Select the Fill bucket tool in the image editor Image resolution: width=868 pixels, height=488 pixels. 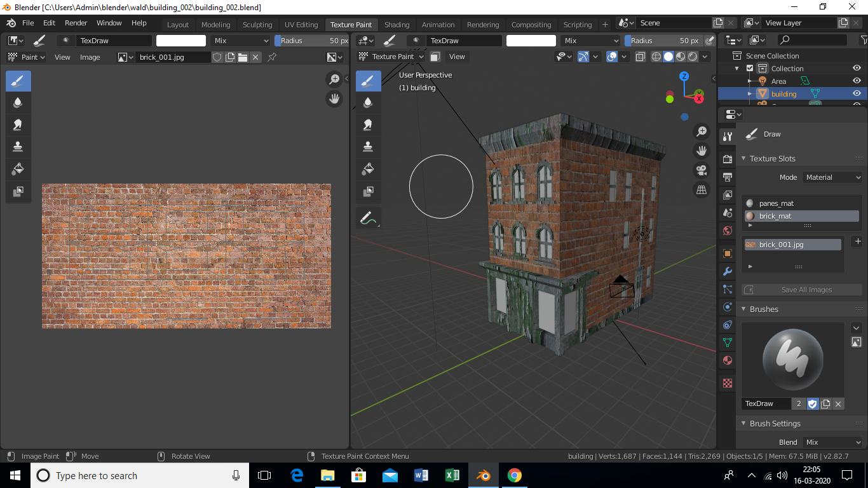(18, 169)
